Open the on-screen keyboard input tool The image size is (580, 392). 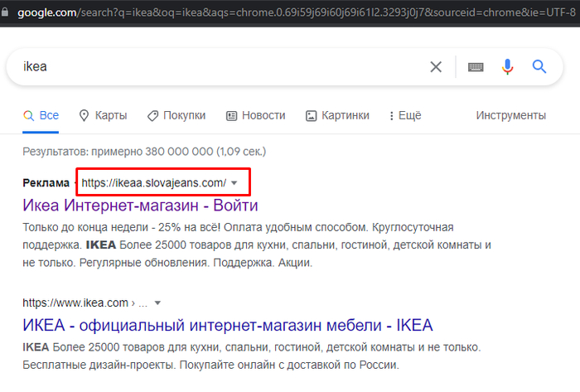coord(476,67)
